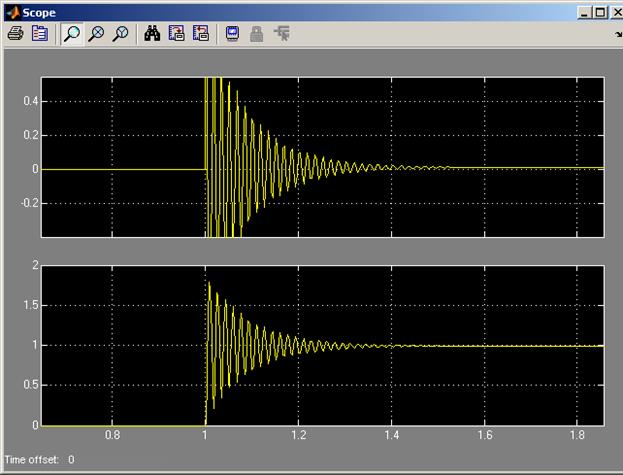
Task: Click the grayed Signal selection icon
Action: [282, 33]
